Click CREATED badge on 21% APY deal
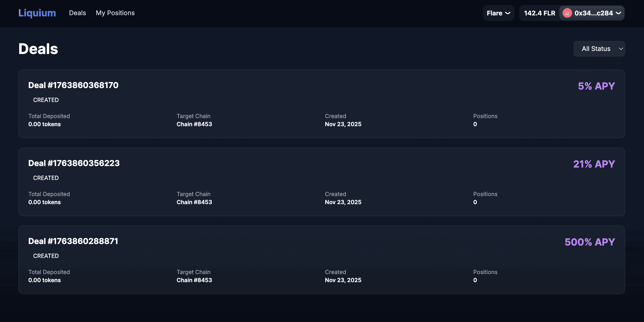 46,178
